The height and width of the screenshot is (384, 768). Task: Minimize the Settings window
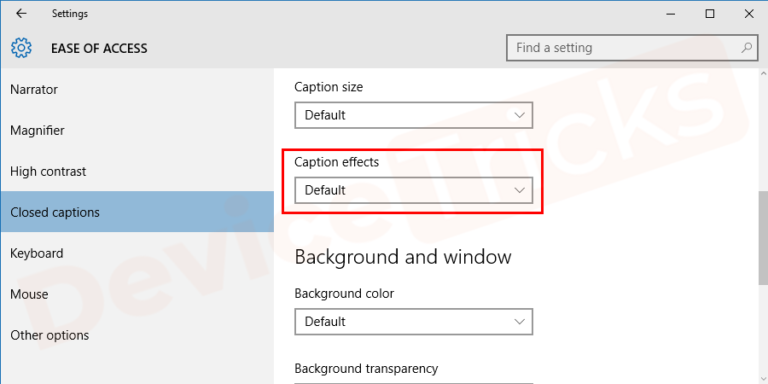click(x=671, y=14)
